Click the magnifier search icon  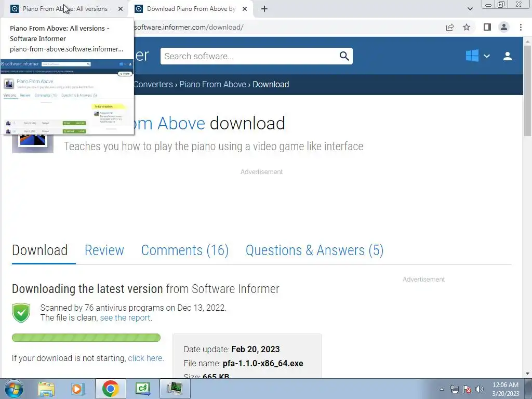pos(344,56)
